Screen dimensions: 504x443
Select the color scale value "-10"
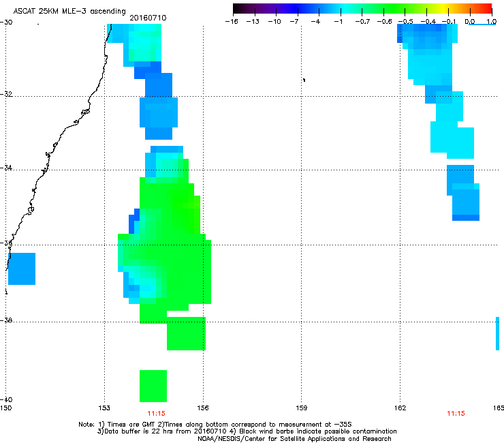coord(274,22)
